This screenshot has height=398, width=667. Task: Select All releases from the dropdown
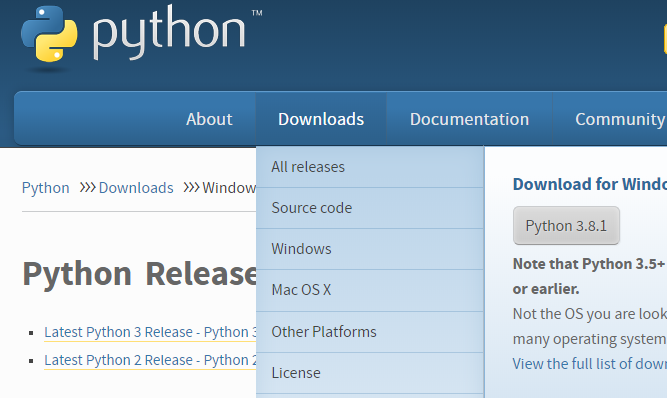370,167
